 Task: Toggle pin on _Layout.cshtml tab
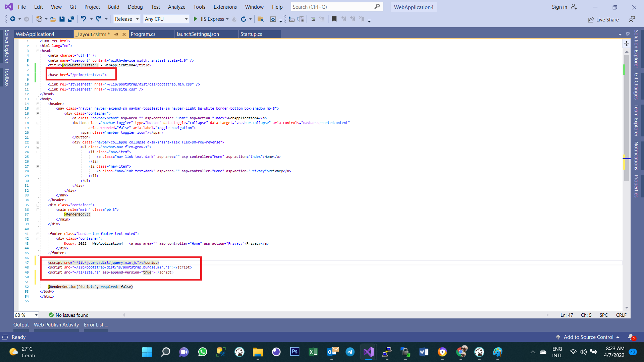[x=116, y=34]
